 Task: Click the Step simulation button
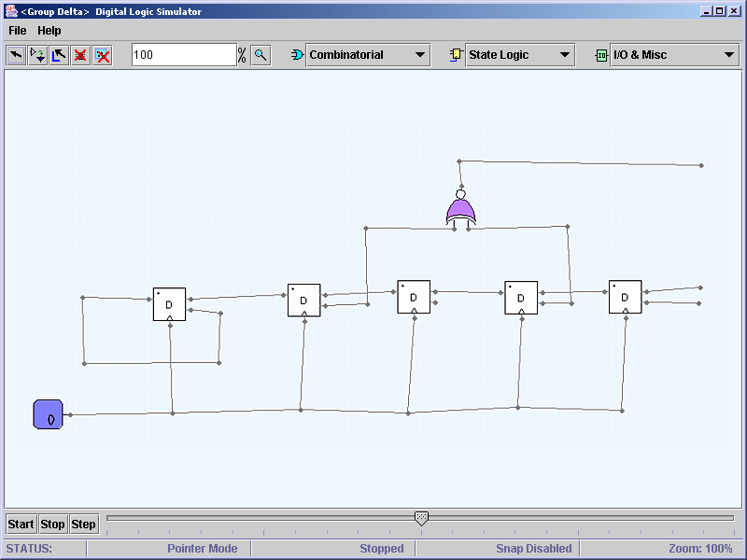pyautogui.click(x=84, y=524)
